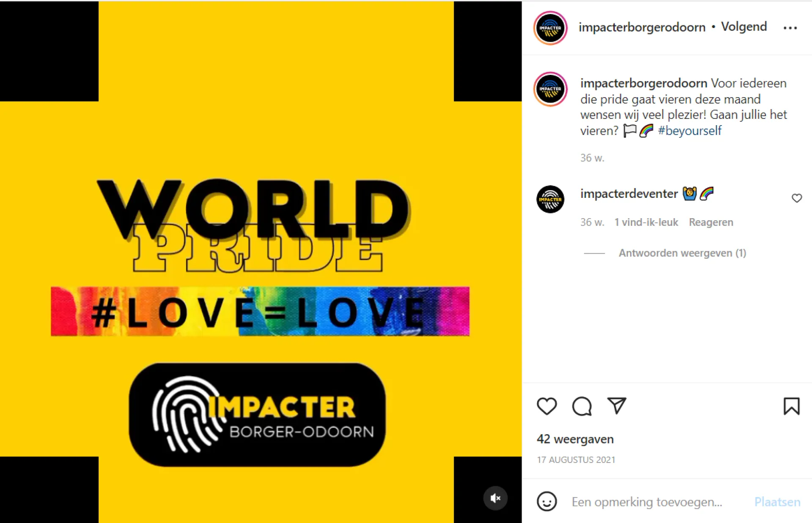
Task: Click Reageren under impacterdeventer's comment
Action: (x=711, y=222)
